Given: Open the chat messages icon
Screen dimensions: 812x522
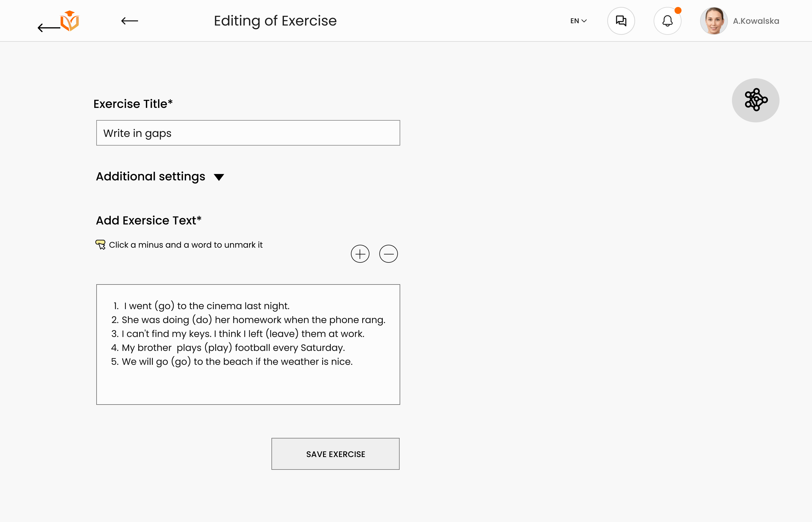Looking at the screenshot, I should (x=621, y=21).
